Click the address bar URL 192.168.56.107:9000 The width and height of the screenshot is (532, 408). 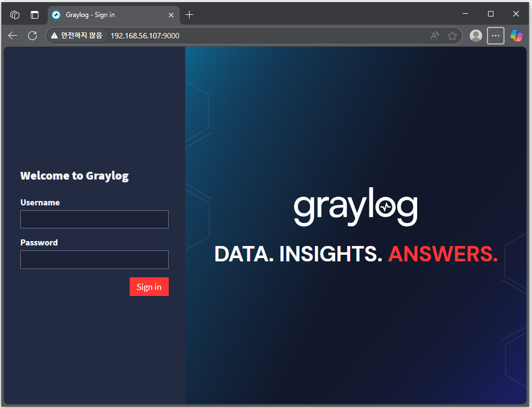click(145, 36)
